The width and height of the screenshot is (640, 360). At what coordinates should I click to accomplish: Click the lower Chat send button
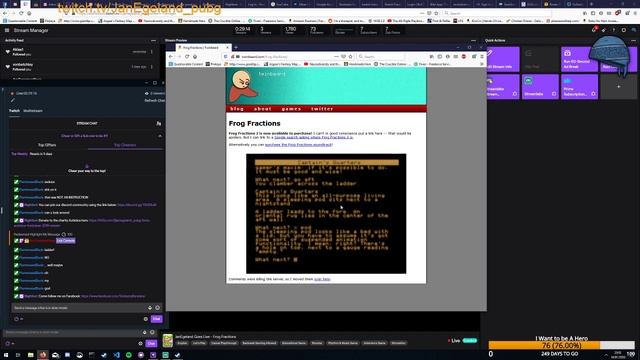tap(151, 344)
